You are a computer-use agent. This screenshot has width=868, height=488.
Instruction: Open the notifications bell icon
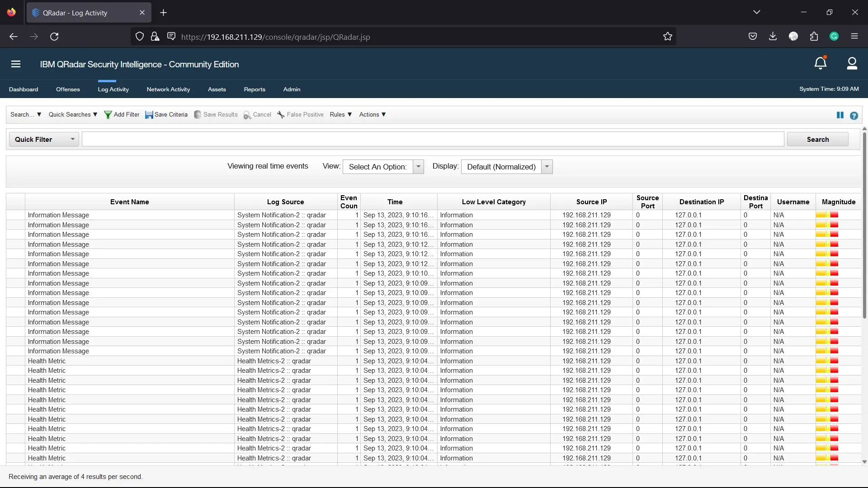[820, 64]
